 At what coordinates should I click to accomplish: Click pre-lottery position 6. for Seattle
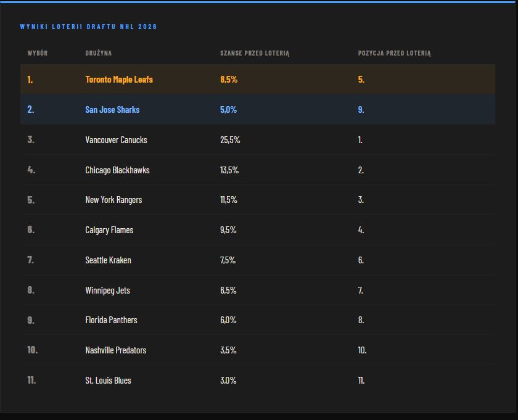tap(361, 260)
